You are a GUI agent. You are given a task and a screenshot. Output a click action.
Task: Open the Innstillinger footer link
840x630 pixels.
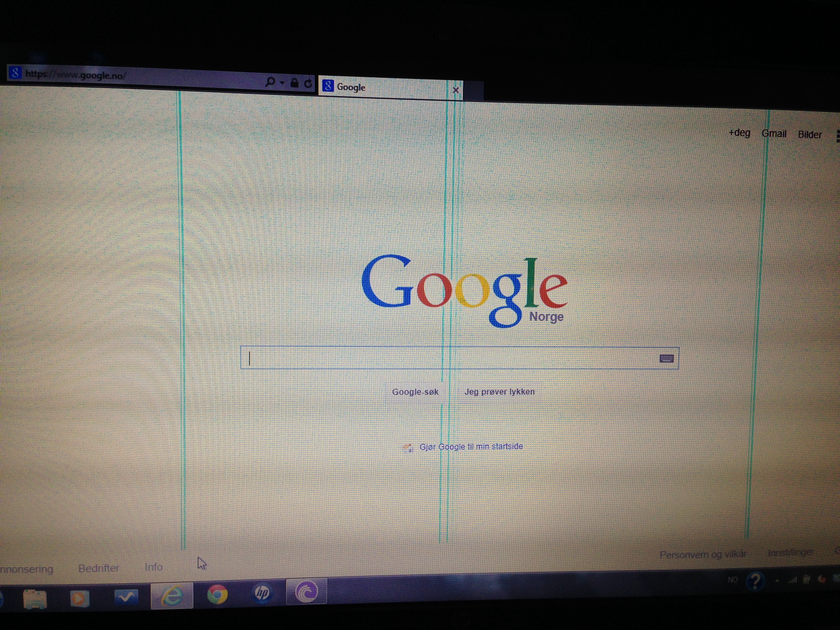tap(791, 553)
